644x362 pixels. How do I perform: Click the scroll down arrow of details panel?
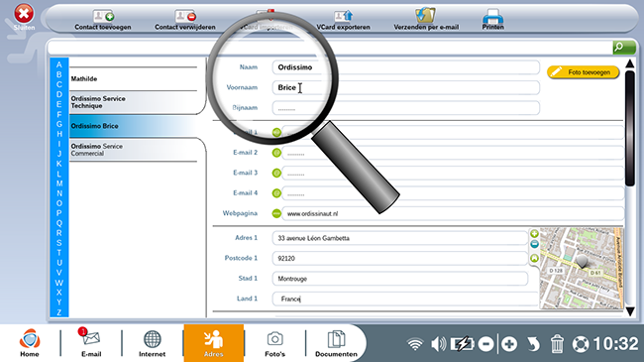[630, 311]
